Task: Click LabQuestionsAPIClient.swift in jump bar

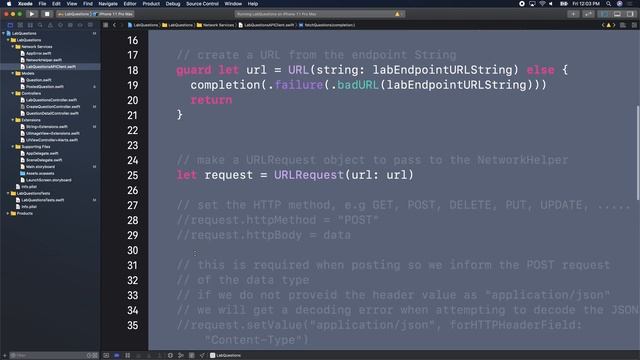Action: click(266, 25)
